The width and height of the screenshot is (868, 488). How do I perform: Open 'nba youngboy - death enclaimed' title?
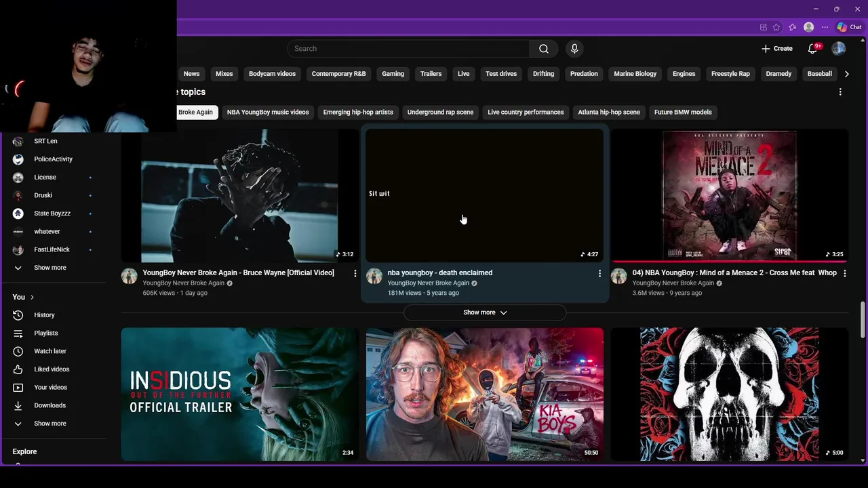pos(440,273)
